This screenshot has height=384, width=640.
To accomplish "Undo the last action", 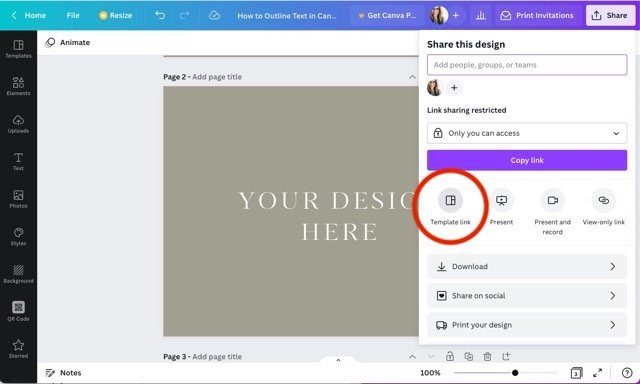I will tap(160, 16).
